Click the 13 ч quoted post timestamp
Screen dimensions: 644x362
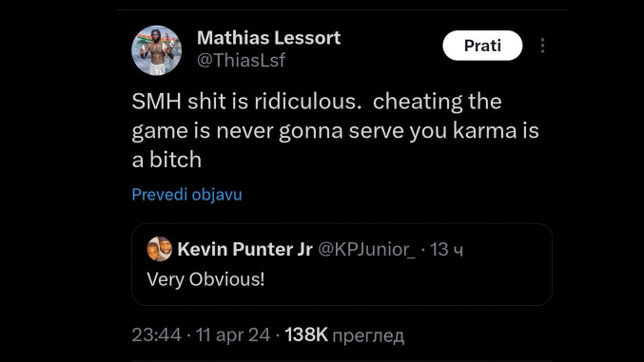click(446, 250)
